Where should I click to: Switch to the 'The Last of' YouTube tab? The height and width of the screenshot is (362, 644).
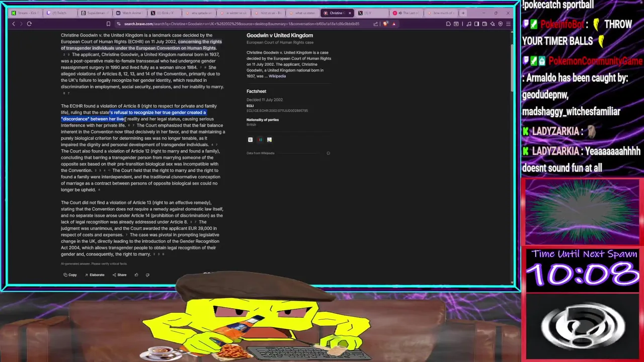(407, 13)
